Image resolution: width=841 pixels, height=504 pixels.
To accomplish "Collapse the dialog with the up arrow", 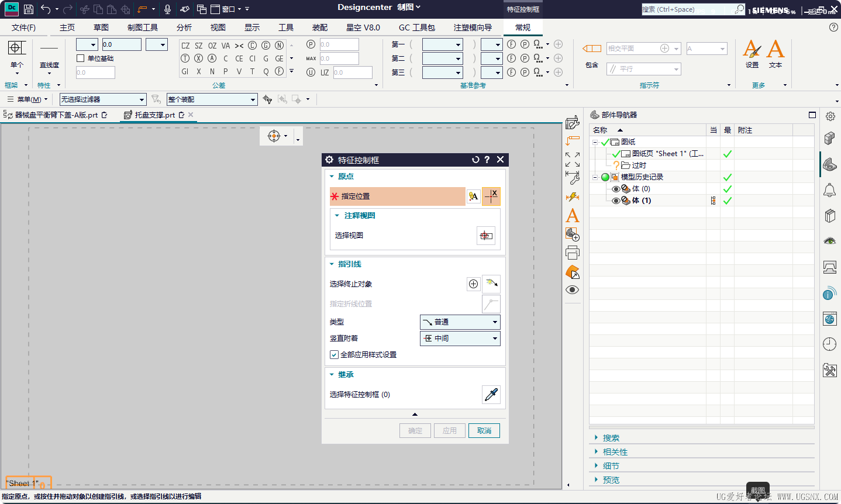I will click(x=415, y=414).
